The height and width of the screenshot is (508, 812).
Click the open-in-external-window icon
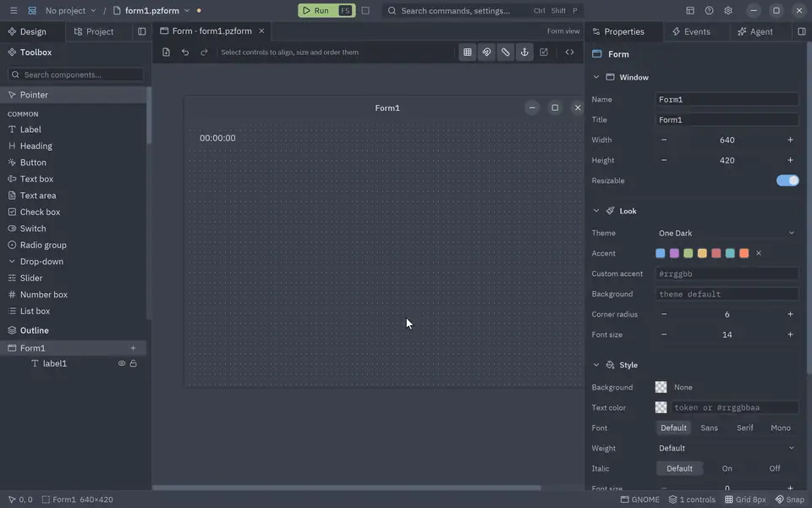tap(544, 52)
